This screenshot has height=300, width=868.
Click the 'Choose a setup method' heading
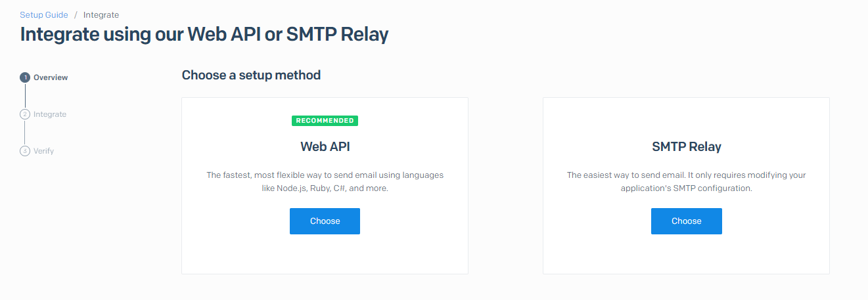click(251, 75)
